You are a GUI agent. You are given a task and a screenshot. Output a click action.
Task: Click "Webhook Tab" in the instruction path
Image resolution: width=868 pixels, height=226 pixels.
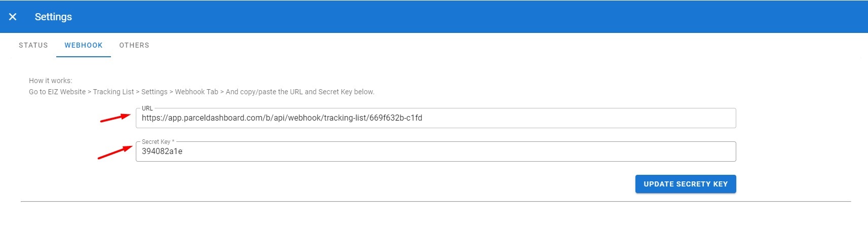pos(197,92)
